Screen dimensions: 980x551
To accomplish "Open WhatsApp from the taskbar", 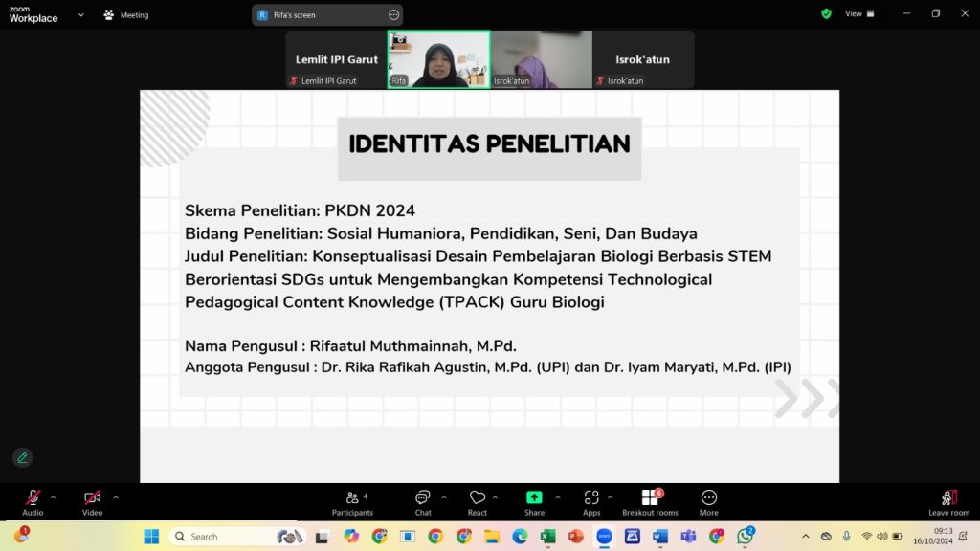I will pos(745,536).
